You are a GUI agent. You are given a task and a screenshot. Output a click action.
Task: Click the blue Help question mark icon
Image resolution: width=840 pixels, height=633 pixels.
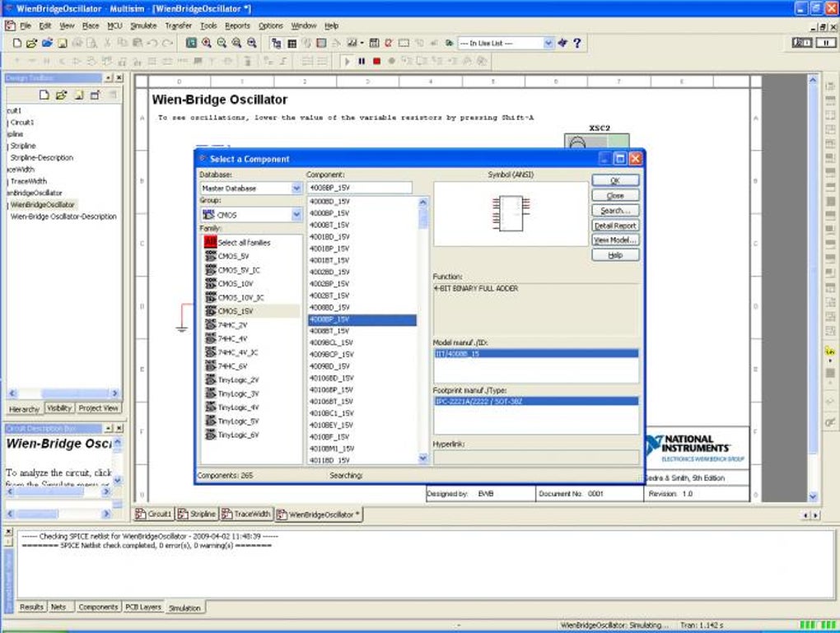(577, 43)
